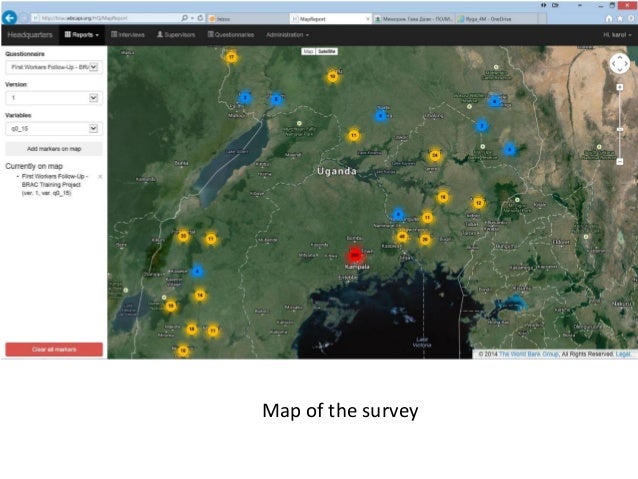638x479 pixels.
Task: Switch map to Satellite view
Action: [x=327, y=51]
